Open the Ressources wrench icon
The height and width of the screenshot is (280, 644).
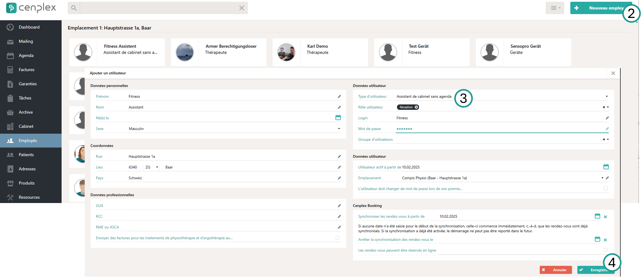pos(10,197)
